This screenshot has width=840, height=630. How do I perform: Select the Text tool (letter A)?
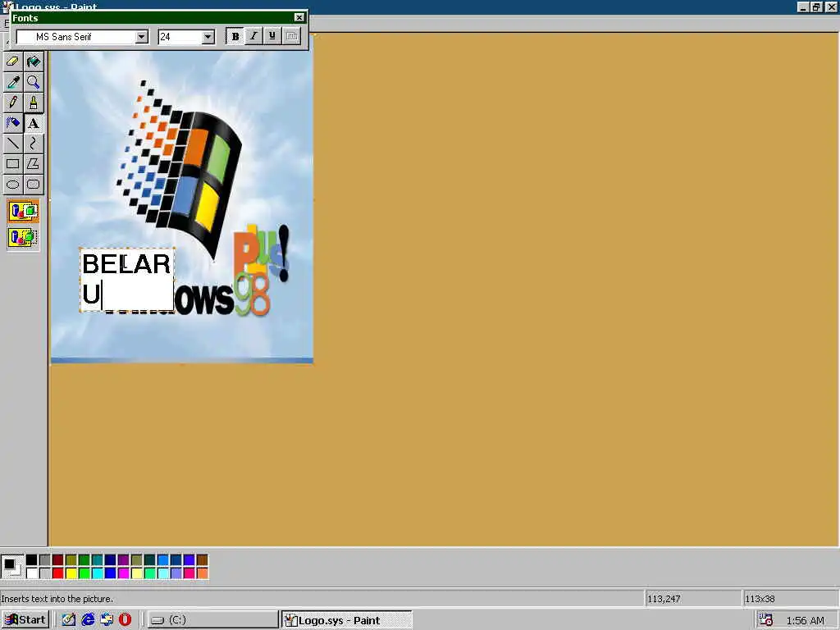(33, 123)
